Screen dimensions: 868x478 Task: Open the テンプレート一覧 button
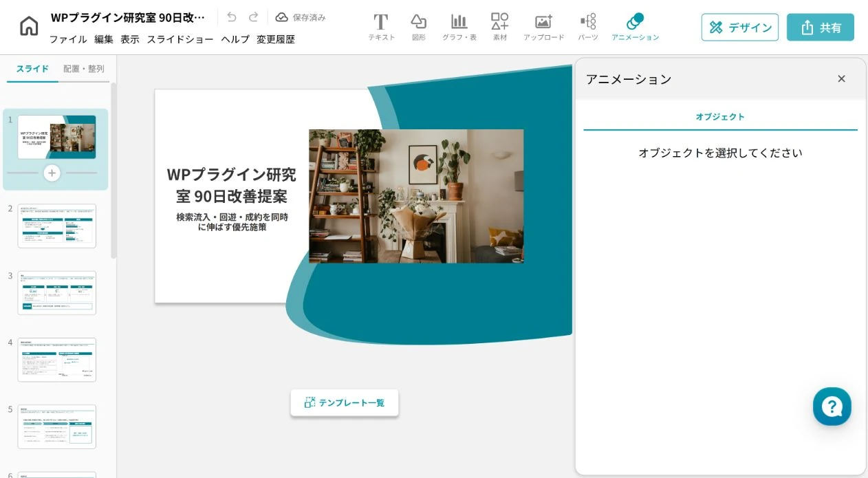tap(345, 403)
